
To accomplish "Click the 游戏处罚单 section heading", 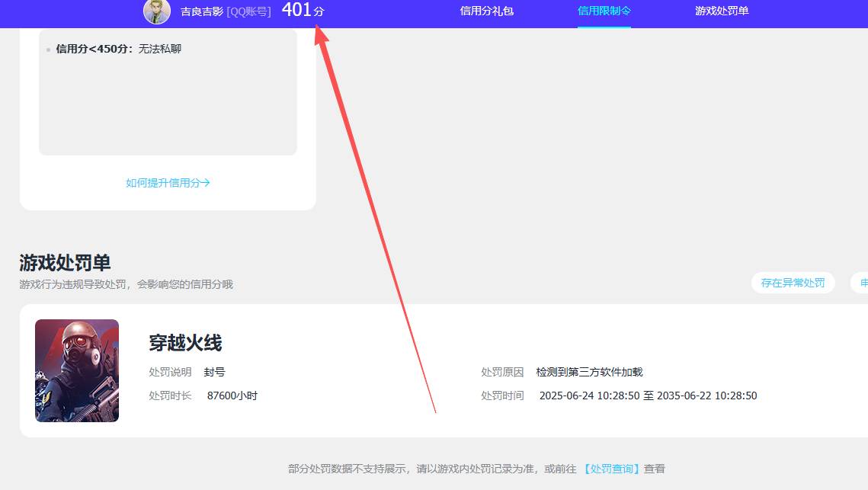I will coord(63,262).
